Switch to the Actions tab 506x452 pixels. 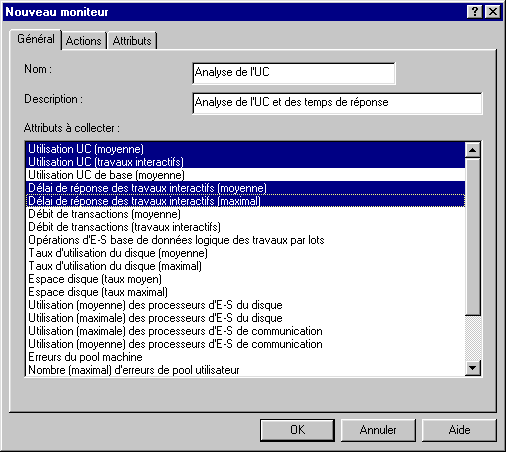pyautogui.click(x=84, y=41)
